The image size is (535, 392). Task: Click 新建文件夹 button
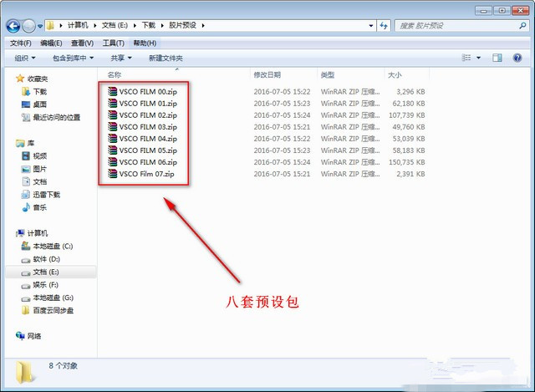click(x=166, y=58)
